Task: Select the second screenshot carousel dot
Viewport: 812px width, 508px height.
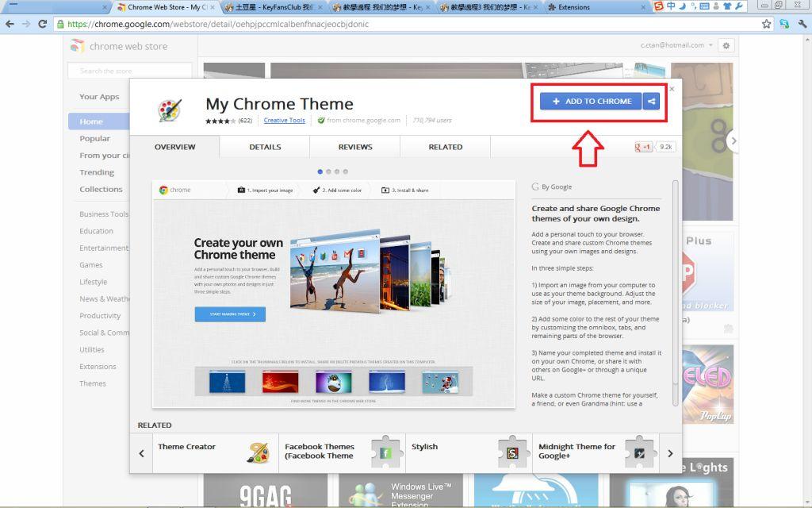Action: (328, 171)
